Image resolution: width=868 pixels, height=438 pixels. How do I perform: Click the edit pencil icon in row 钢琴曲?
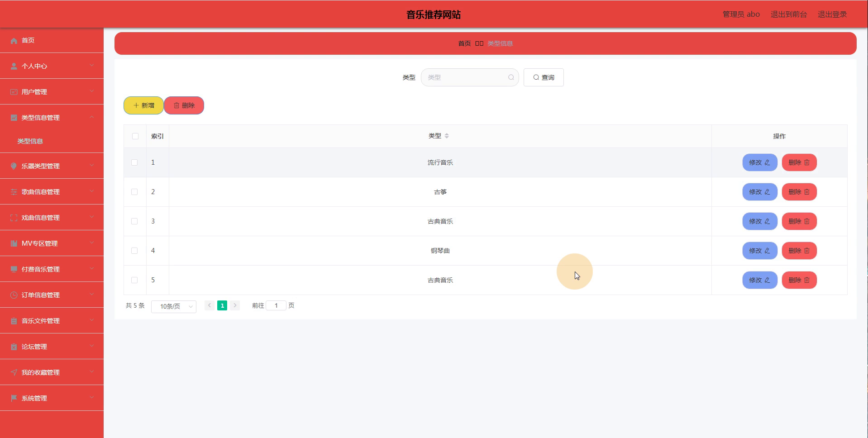click(x=767, y=251)
